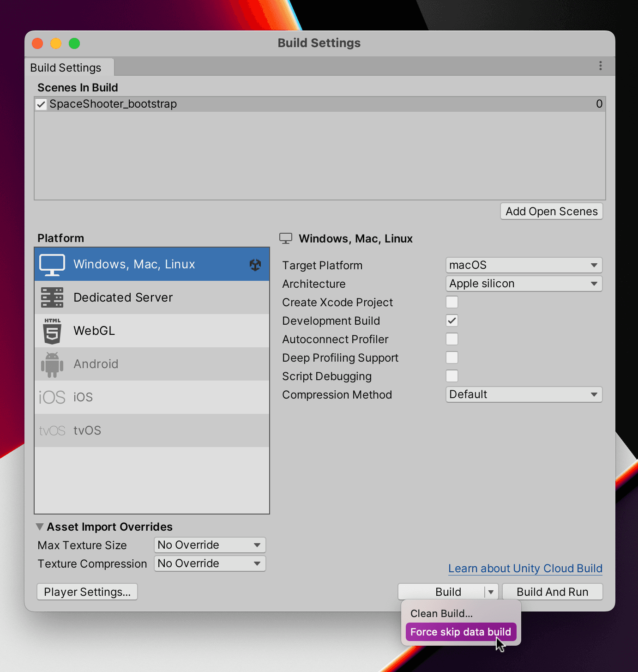
Task: Select the Android robot icon
Action: tap(52, 364)
